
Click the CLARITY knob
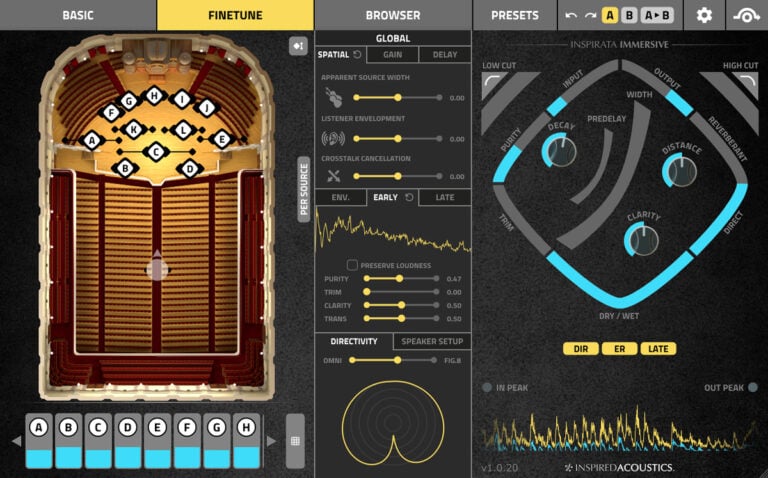tap(642, 239)
